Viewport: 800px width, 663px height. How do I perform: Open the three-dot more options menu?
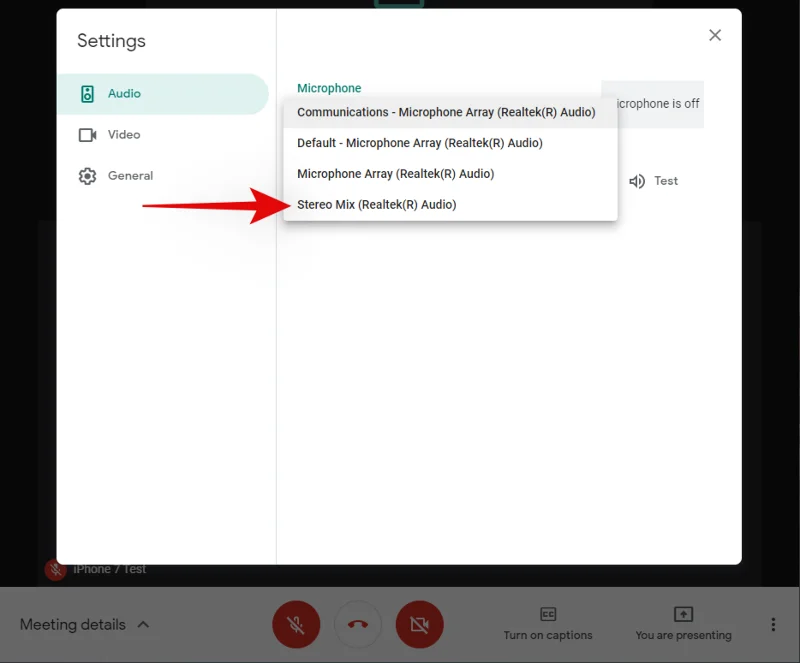[x=773, y=624]
